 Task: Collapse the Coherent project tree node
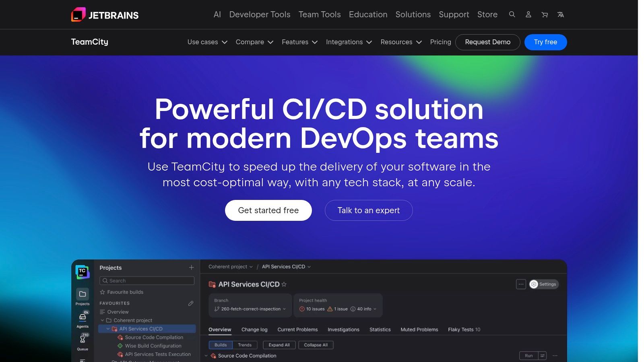pyautogui.click(x=102, y=320)
